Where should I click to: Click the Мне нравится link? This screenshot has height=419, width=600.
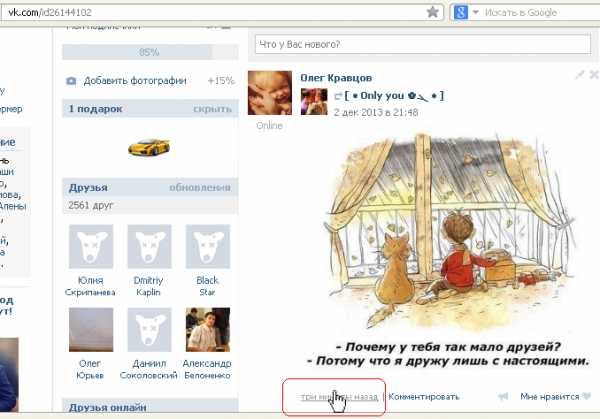(549, 397)
